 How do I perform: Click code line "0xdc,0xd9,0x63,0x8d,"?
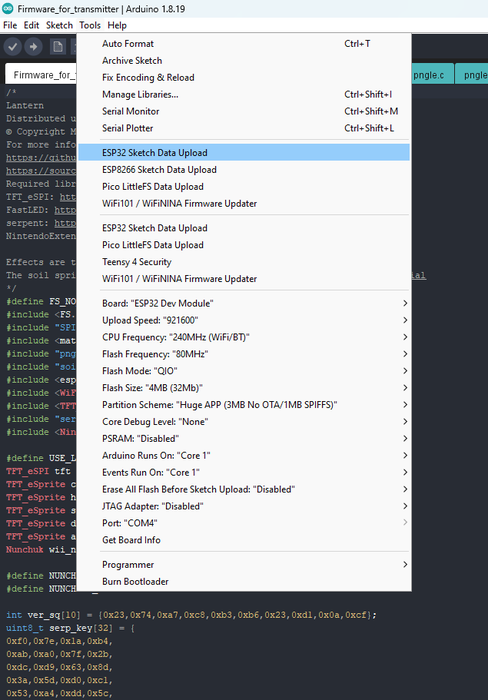(x=59, y=667)
